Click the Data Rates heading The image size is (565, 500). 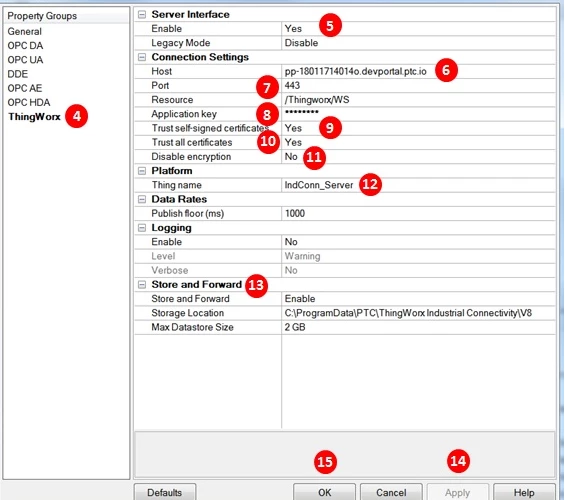tap(179, 199)
